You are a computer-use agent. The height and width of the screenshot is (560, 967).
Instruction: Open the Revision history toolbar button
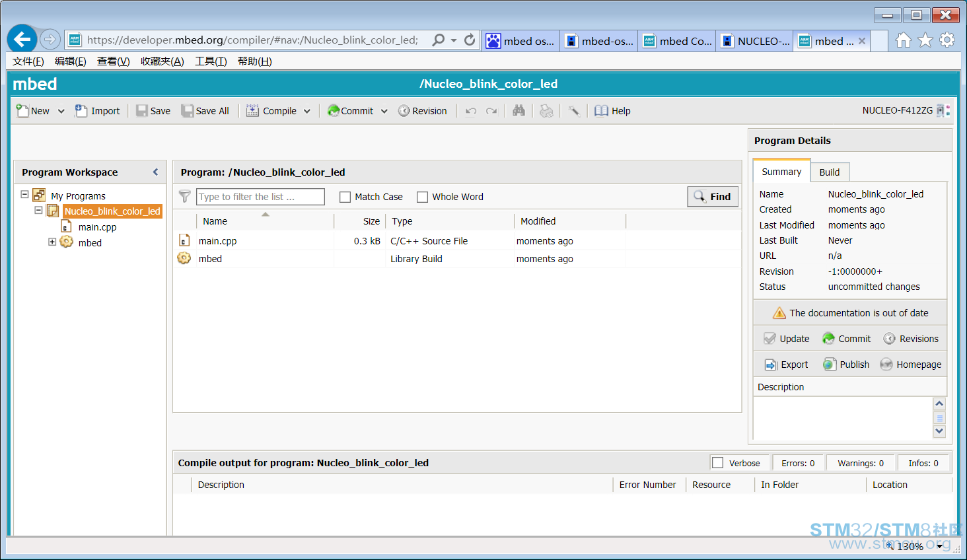coord(423,111)
